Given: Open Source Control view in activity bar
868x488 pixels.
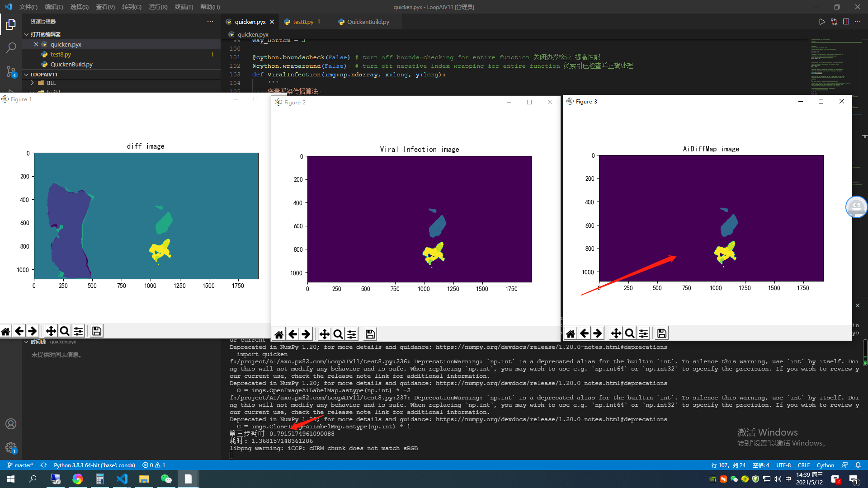Looking at the screenshot, I should point(11,71).
